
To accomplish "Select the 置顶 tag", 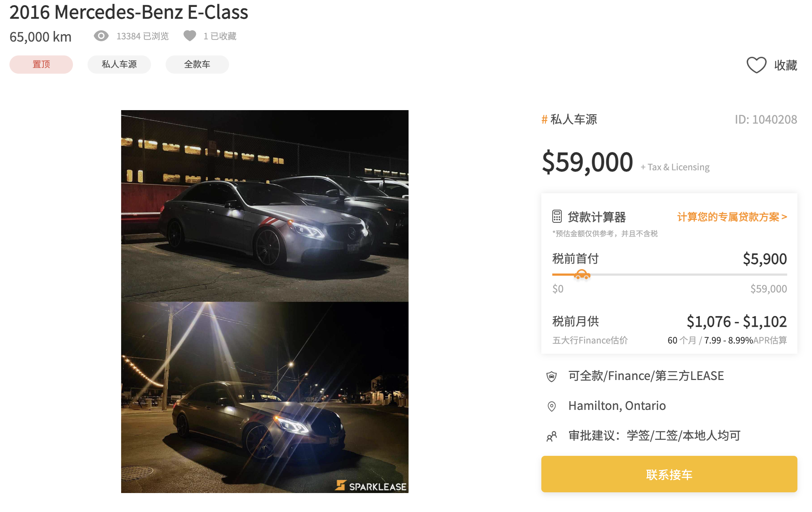I will [41, 65].
